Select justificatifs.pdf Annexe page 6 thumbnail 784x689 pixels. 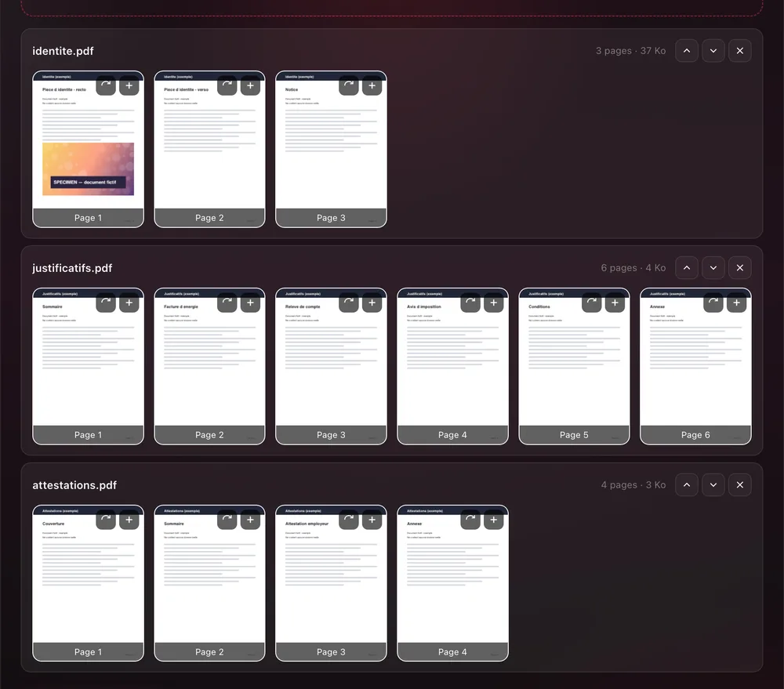click(x=695, y=366)
